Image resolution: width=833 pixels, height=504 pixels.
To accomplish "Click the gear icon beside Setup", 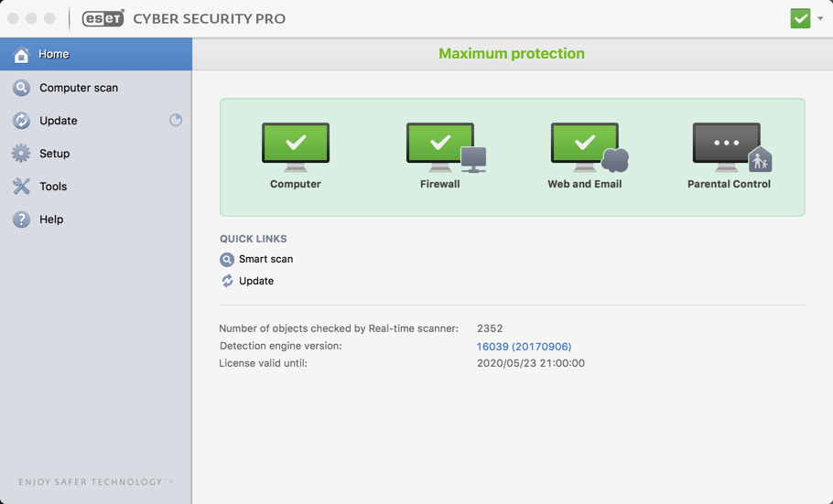I will pos(21,154).
